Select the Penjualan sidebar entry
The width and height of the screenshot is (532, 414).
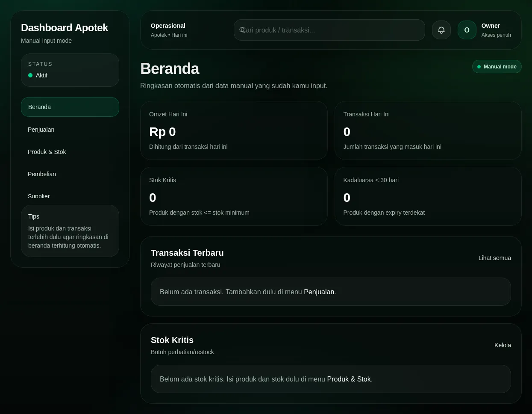[x=41, y=130]
